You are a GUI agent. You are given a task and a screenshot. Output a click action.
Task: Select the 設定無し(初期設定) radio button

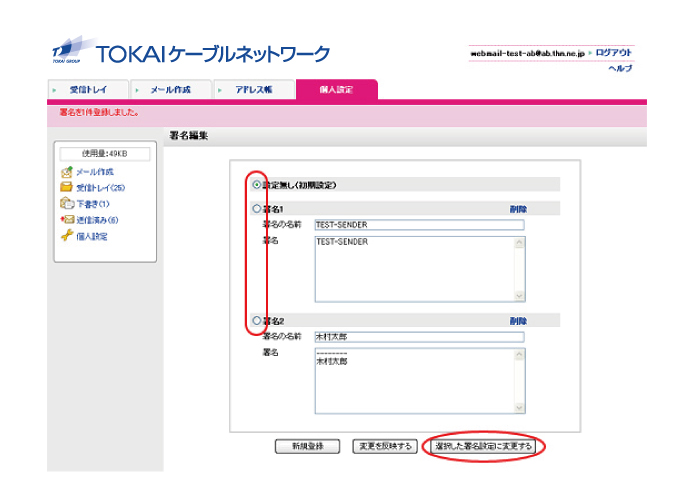click(x=257, y=185)
